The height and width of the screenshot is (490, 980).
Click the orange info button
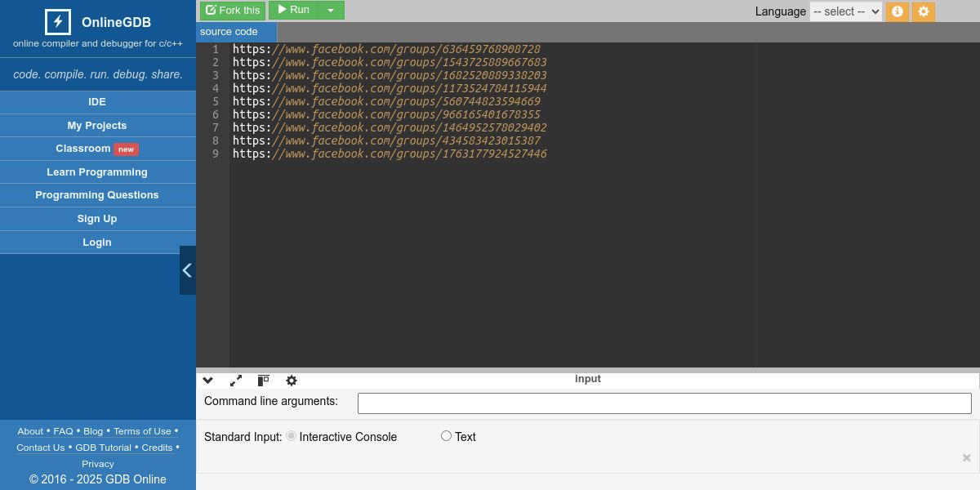897,11
